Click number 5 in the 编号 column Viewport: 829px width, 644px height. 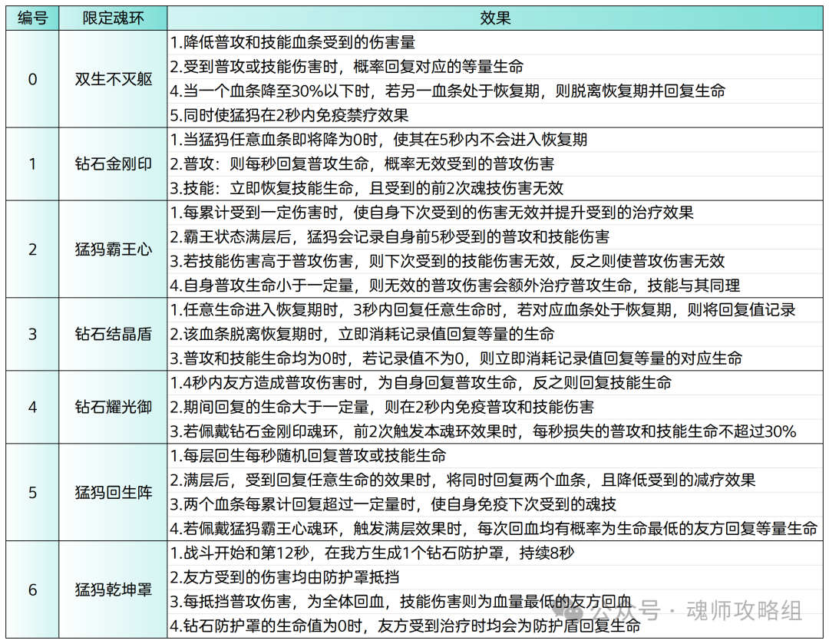coord(32,492)
